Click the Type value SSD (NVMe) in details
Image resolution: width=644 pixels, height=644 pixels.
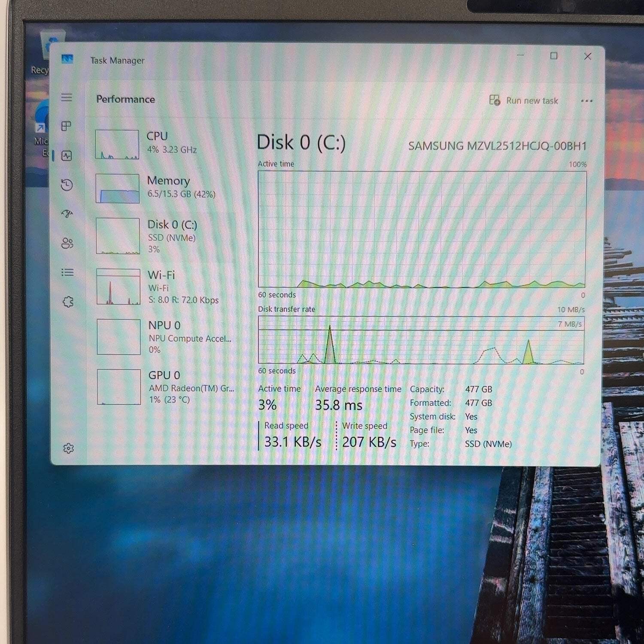[488, 444]
